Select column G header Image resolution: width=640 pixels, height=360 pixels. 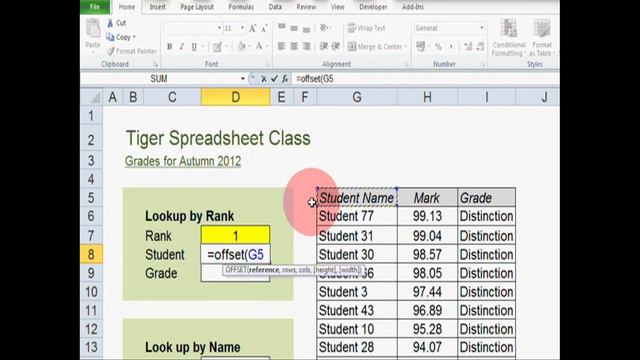[x=357, y=97]
